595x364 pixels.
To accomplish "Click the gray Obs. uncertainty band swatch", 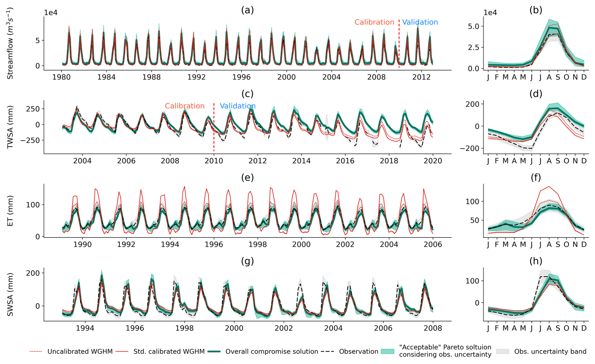I will (x=503, y=351).
